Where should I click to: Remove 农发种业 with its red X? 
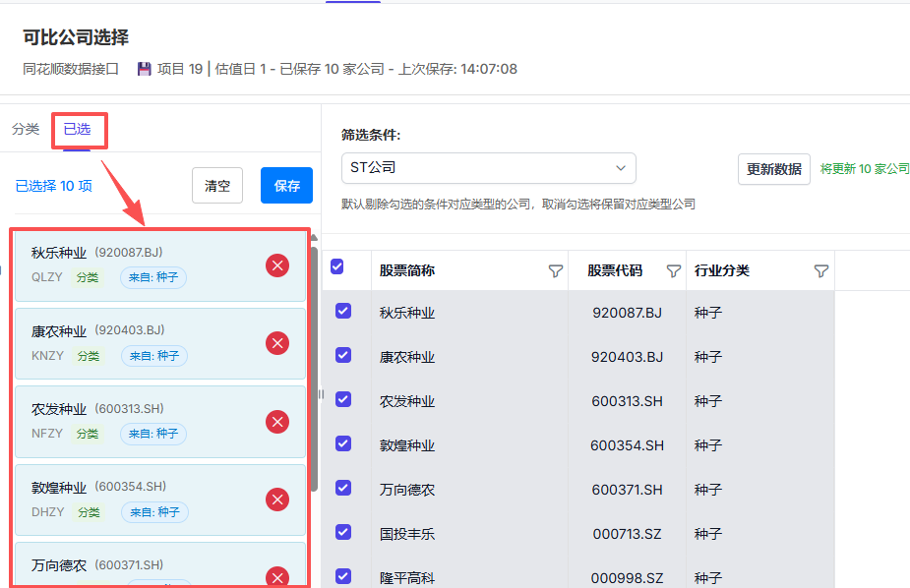[277, 422]
